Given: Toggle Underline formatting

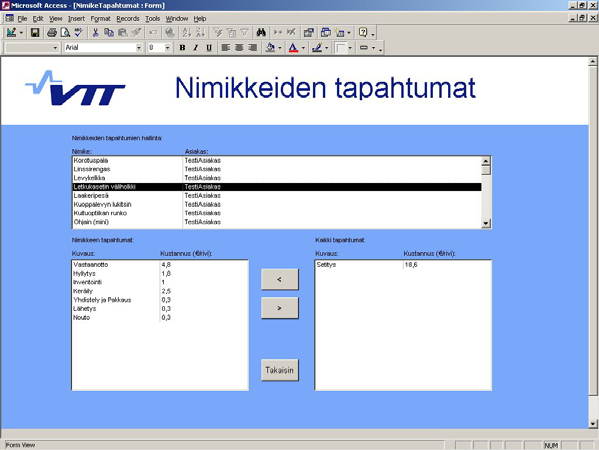Looking at the screenshot, I should [x=209, y=48].
